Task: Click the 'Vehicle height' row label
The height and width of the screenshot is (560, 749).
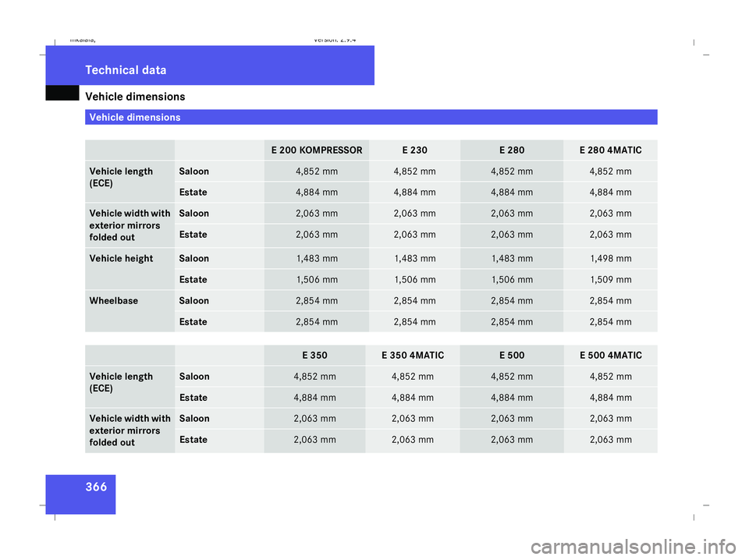Action: (x=121, y=258)
